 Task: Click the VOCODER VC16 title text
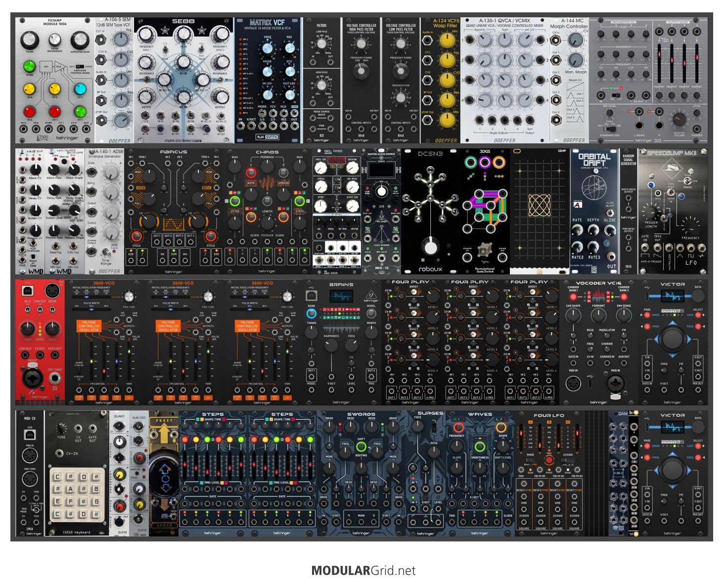(x=598, y=283)
